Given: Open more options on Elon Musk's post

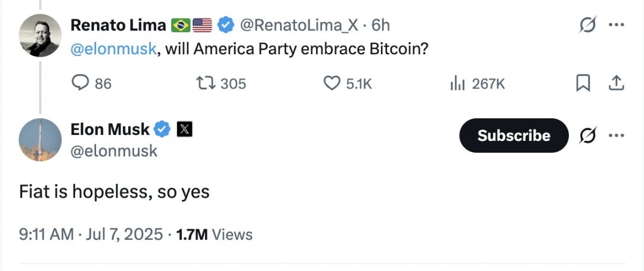Looking at the screenshot, I should click(615, 136).
